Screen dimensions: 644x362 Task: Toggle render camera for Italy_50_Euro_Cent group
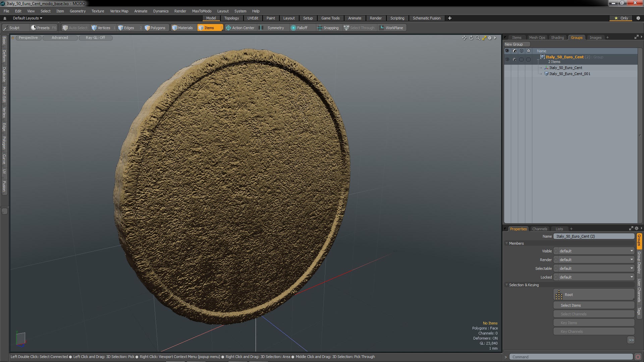click(515, 59)
